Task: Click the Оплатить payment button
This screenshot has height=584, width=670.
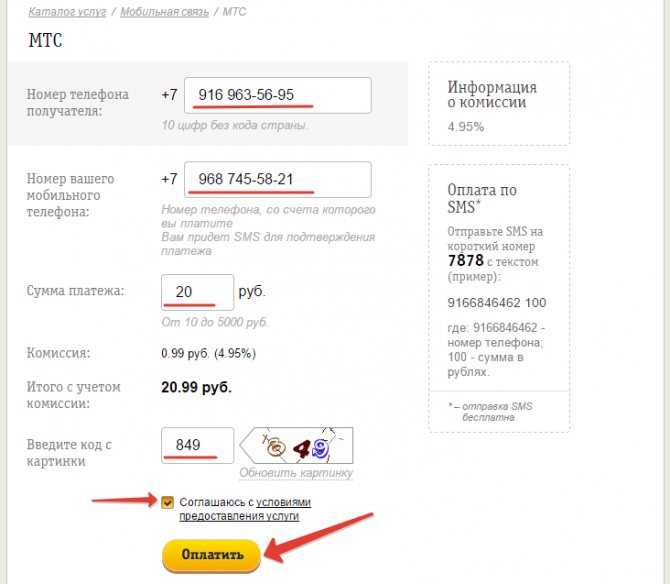Action: point(212,555)
